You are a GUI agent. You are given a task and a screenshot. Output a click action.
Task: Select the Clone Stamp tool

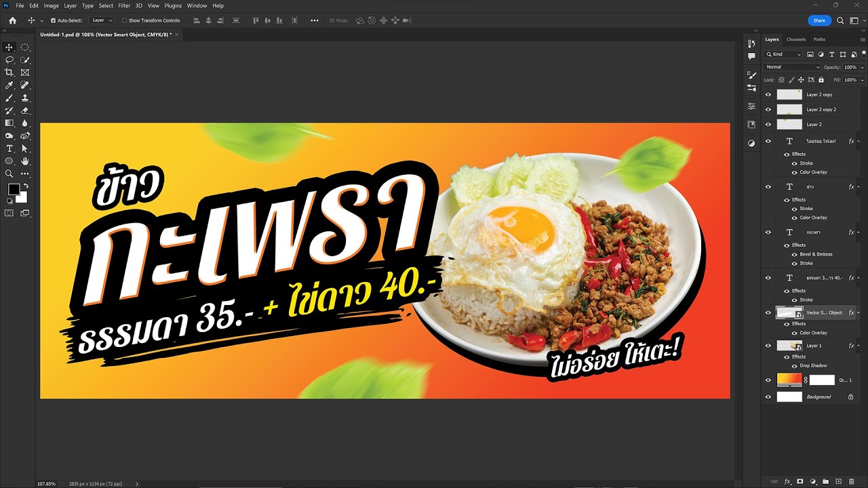(25, 98)
